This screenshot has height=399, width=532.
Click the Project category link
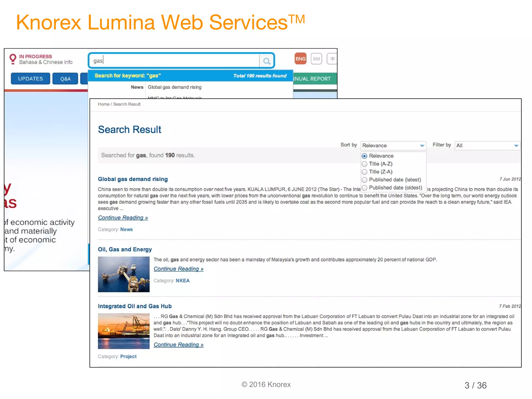click(128, 356)
